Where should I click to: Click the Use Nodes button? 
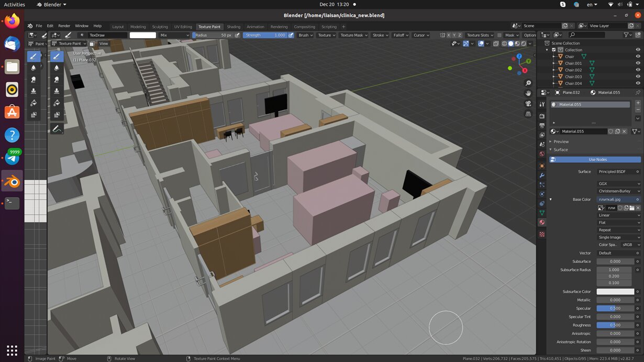click(597, 159)
